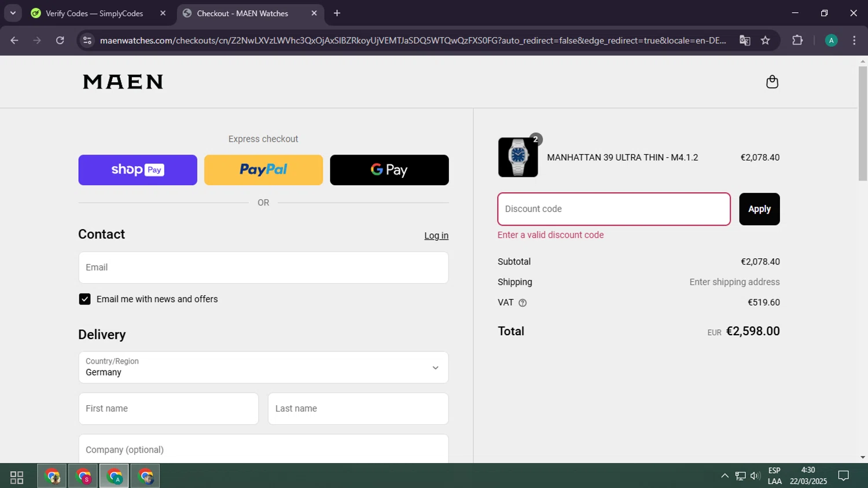Viewport: 868px width, 488px height.
Task: Open the notifications center icon
Action: click(844, 476)
